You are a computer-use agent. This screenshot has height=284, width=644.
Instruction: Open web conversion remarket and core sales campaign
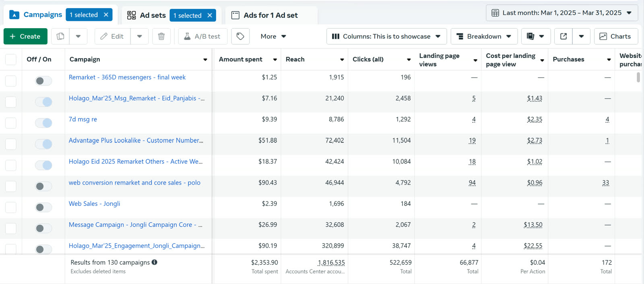134,182
